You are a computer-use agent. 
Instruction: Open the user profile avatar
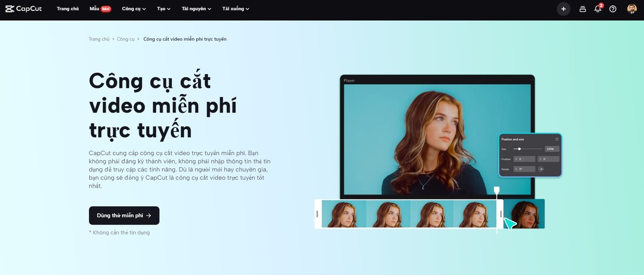(x=632, y=9)
